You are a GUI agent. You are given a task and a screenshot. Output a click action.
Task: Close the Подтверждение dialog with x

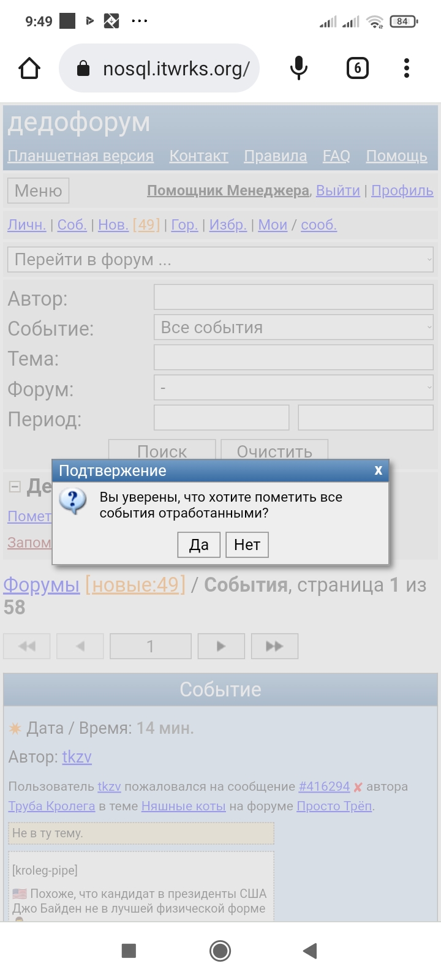[378, 470]
